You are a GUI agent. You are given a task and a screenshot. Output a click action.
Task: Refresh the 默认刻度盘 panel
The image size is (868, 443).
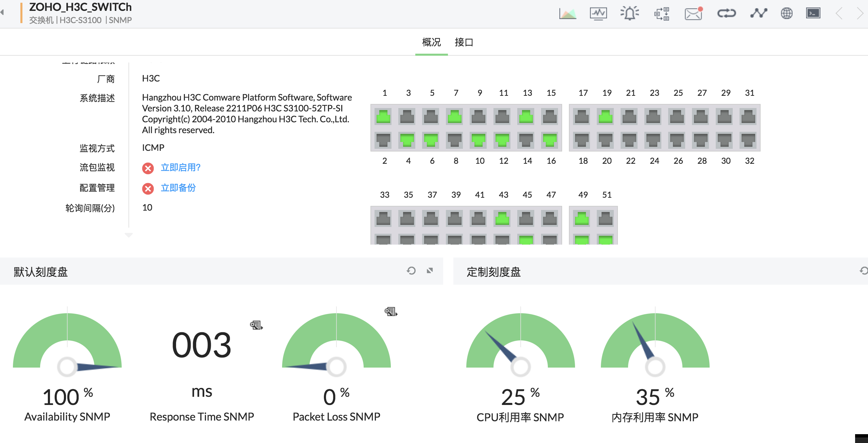(x=411, y=271)
